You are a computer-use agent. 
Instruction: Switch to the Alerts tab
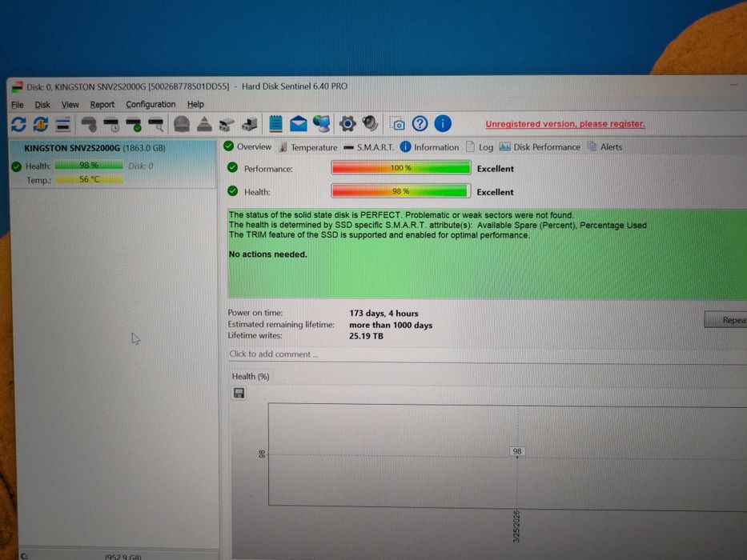pos(605,146)
